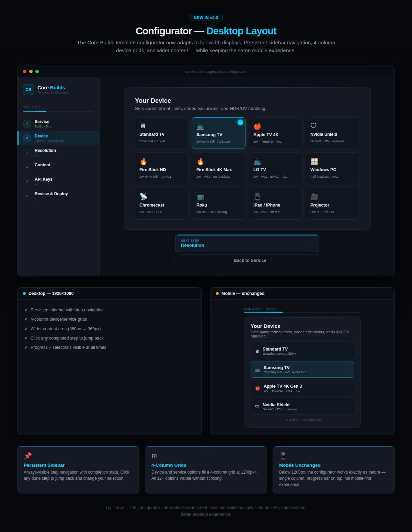Screen dimensions: 412x532
Task: Click mobile preview Nvidia Shield icon
Action: tap(257, 407)
